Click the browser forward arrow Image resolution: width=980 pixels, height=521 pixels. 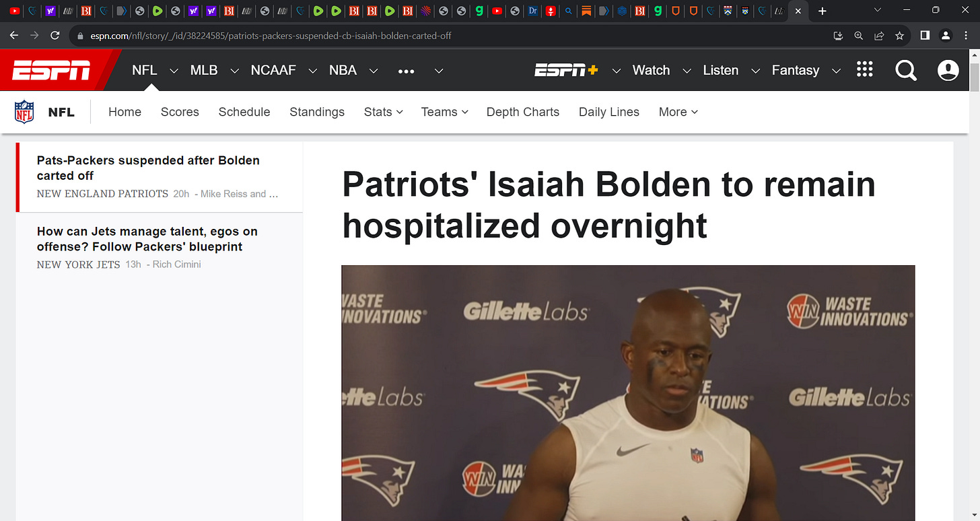(x=34, y=35)
